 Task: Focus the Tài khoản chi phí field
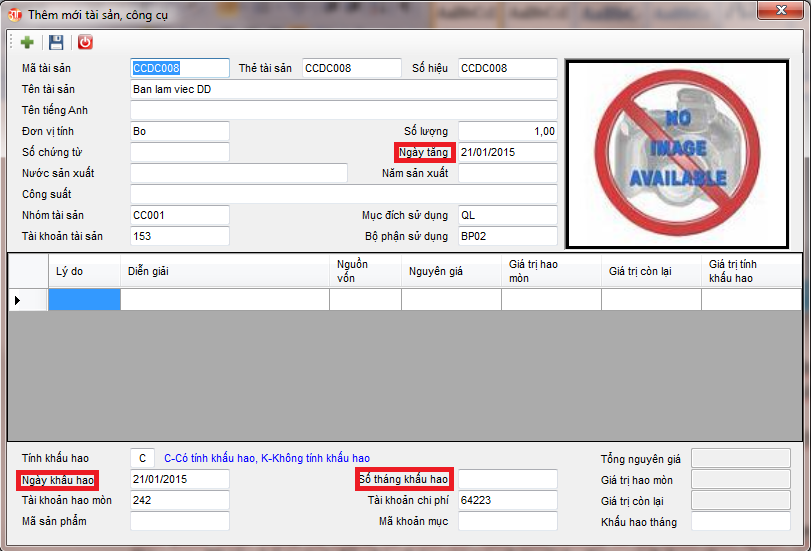coord(507,500)
